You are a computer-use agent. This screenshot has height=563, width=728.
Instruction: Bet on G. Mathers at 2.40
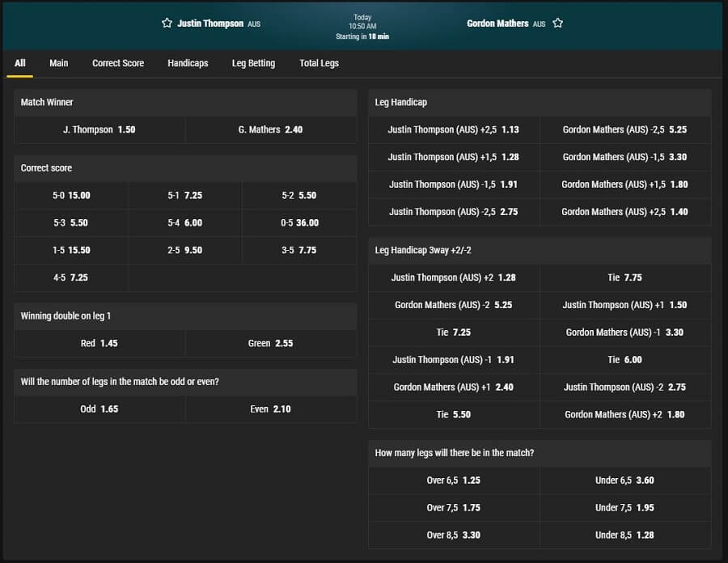click(x=271, y=130)
